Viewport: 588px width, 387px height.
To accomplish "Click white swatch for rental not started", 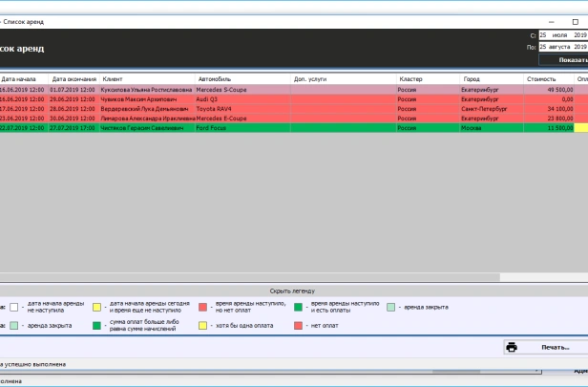I will point(14,308).
